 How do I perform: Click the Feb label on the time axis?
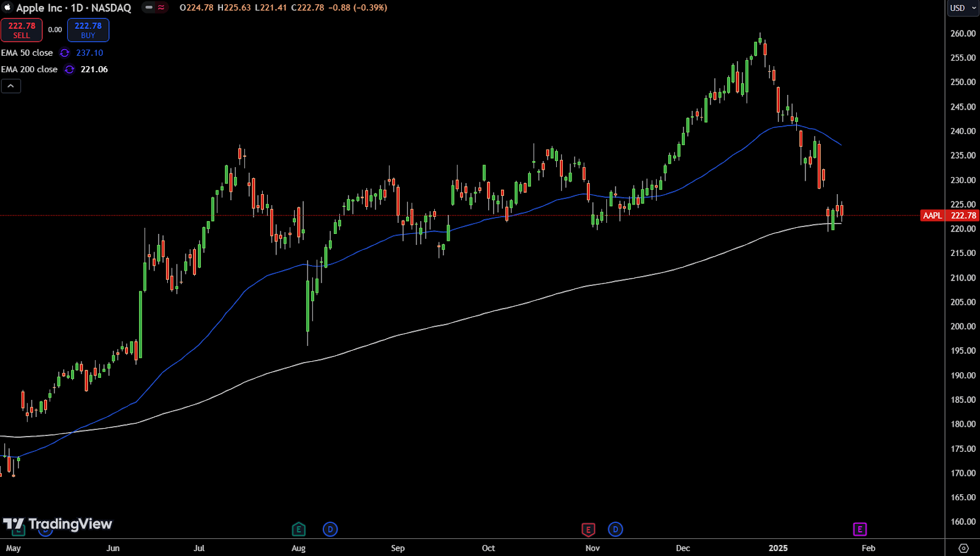pos(869,548)
